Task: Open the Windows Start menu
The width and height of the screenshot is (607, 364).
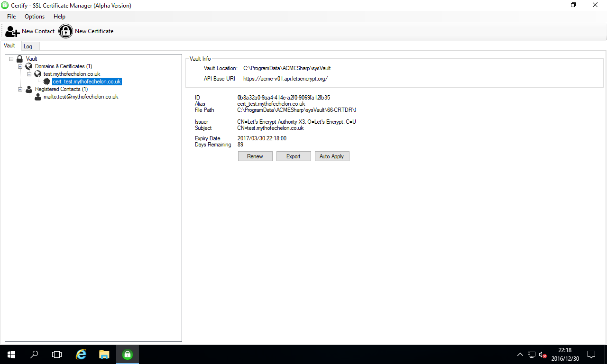Action: (11, 354)
